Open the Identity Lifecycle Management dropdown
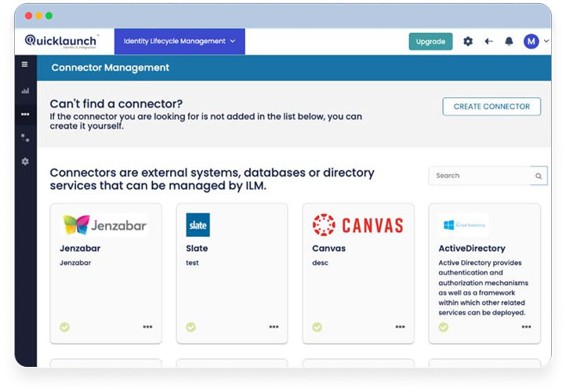 coord(180,41)
